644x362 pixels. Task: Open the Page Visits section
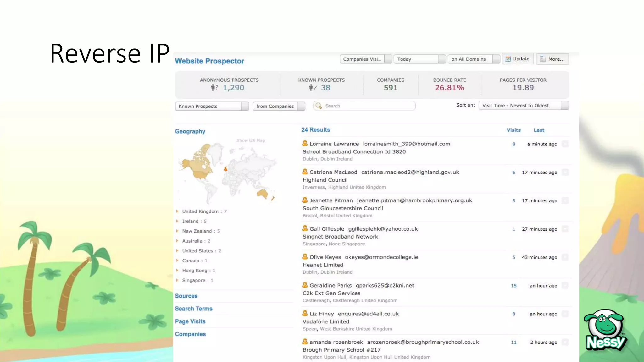pyautogui.click(x=190, y=321)
